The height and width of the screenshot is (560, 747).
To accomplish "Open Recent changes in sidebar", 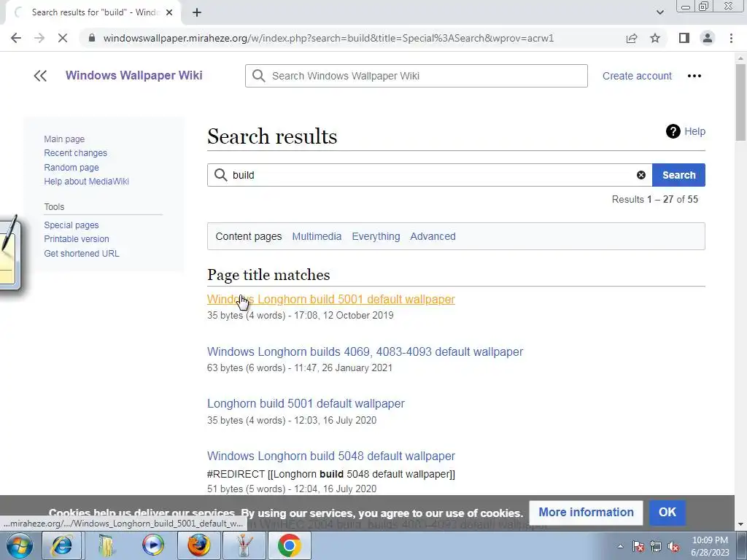I will point(75,153).
